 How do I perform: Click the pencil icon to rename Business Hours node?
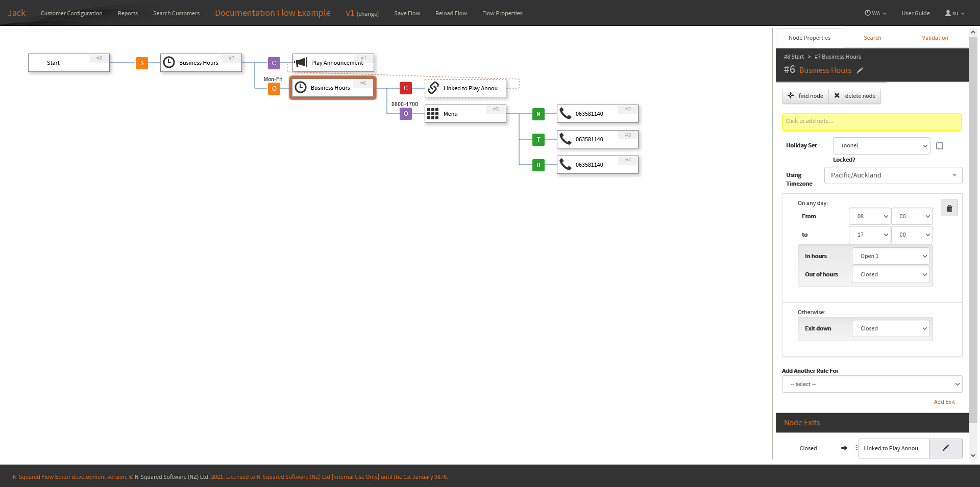[x=861, y=70]
